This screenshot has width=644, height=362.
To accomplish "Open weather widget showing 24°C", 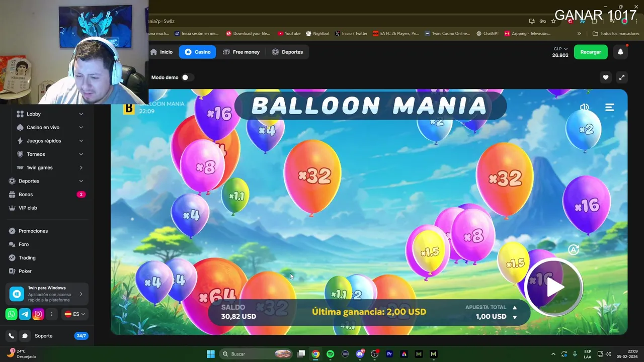I will [21, 354].
